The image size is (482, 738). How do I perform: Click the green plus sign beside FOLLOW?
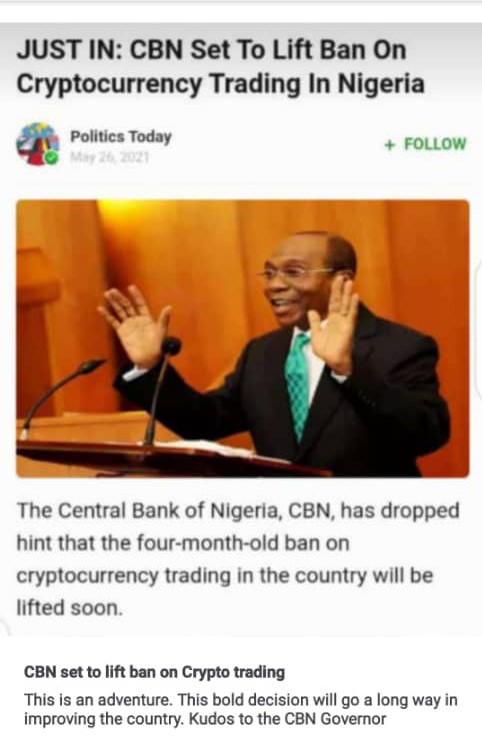[389, 144]
